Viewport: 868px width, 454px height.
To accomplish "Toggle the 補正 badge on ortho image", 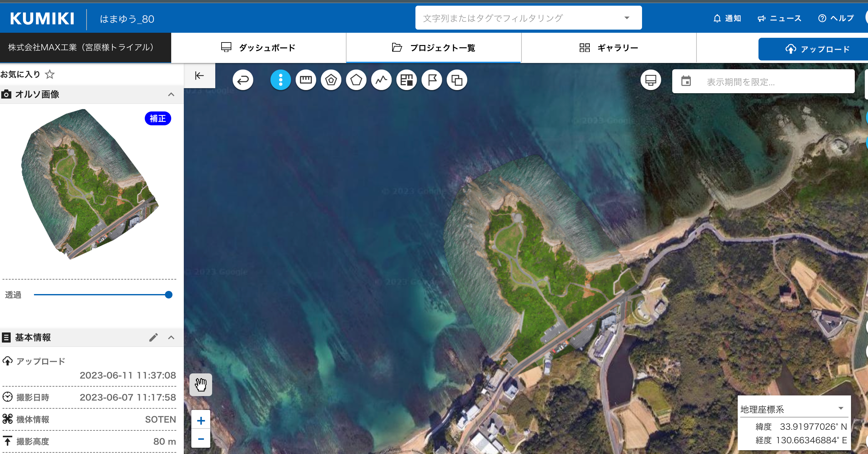I will click(x=158, y=119).
